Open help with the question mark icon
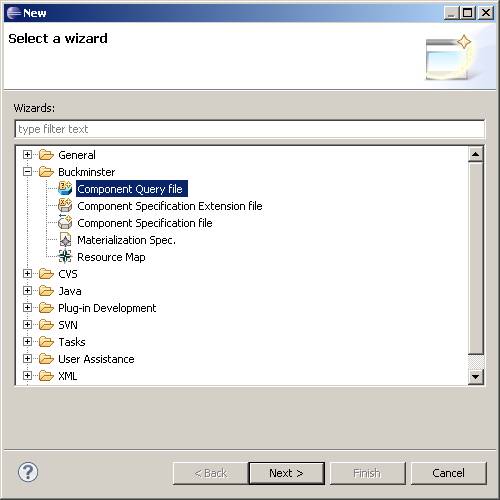Screen dimensions: 500x500 pos(28,472)
